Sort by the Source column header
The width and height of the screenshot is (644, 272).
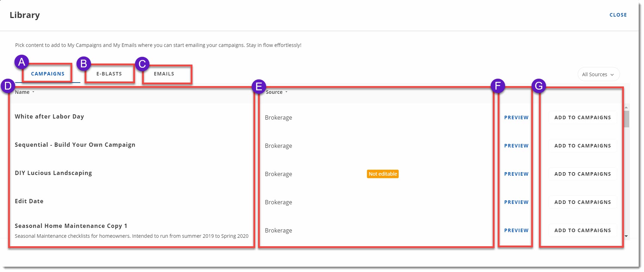274,92
